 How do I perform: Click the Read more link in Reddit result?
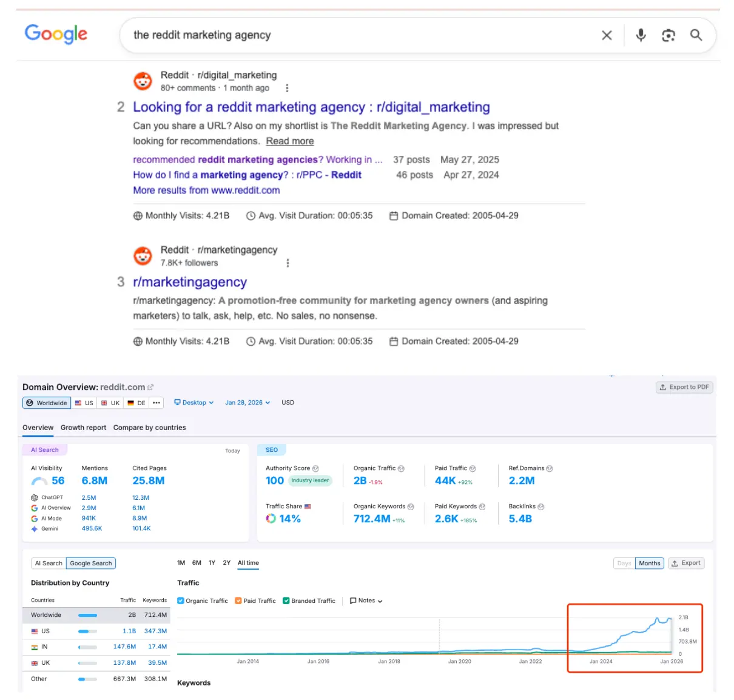tap(289, 141)
